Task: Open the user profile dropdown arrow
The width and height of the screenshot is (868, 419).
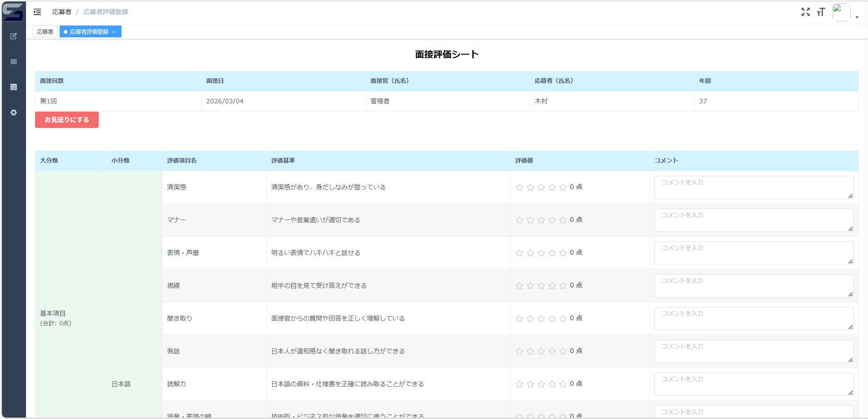Action: (x=857, y=16)
